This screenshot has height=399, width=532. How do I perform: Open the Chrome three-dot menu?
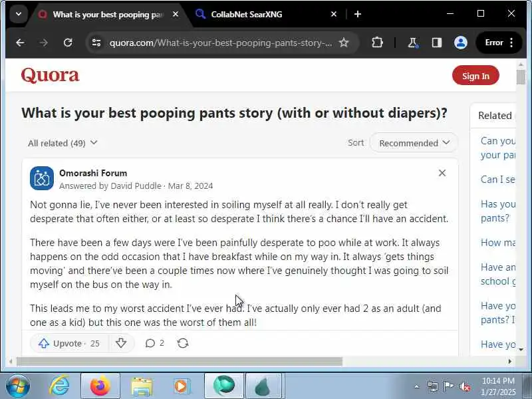(511, 43)
